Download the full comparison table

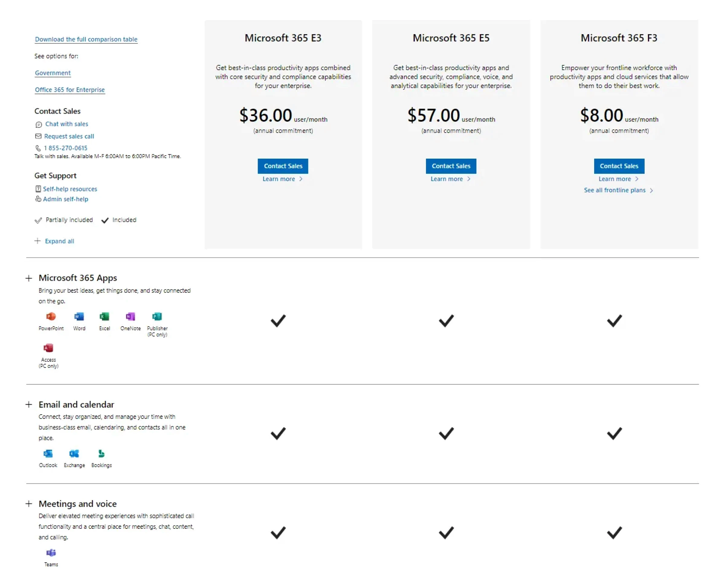tap(86, 39)
